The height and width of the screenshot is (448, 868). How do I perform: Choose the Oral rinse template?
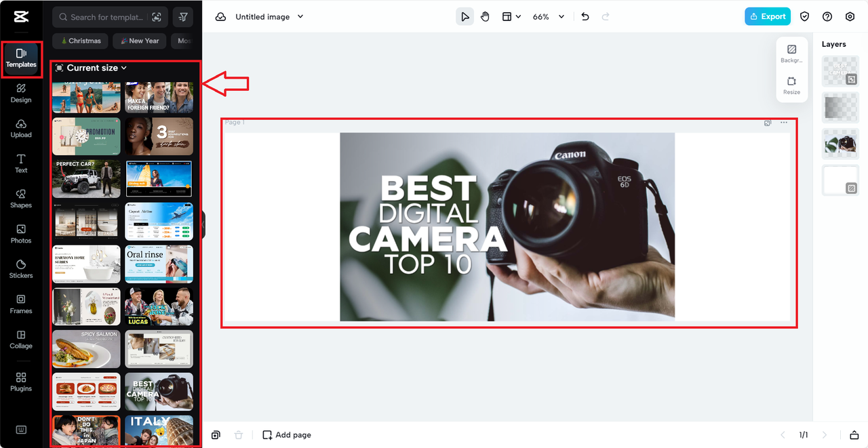[159, 264]
